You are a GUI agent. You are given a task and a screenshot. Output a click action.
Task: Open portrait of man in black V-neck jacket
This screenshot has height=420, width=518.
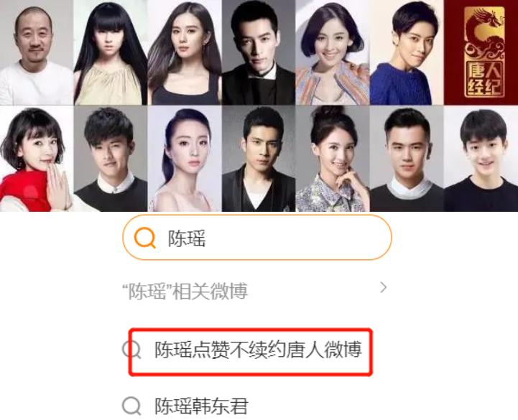[x=259, y=159]
